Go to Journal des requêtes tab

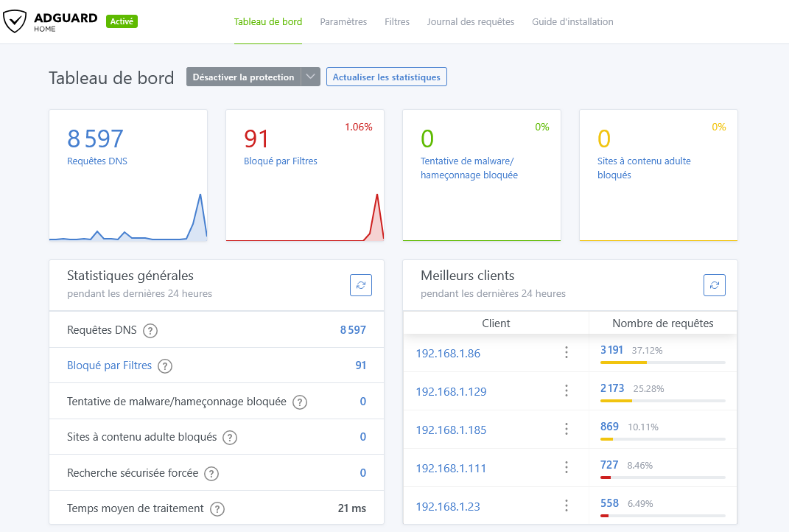pos(470,22)
